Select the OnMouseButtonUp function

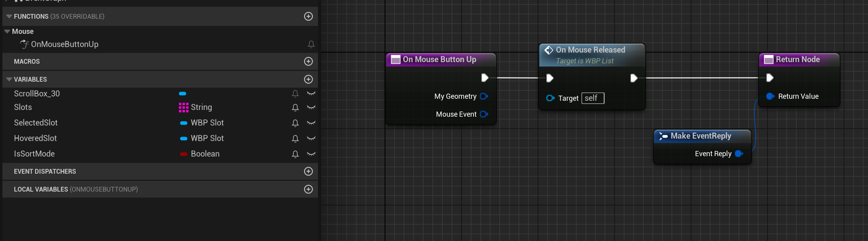pyautogui.click(x=65, y=44)
